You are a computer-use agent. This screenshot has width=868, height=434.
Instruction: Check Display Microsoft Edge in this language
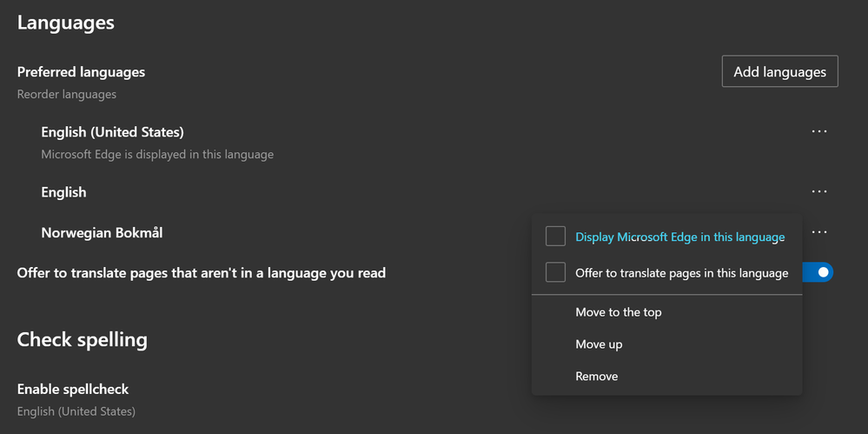(555, 237)
